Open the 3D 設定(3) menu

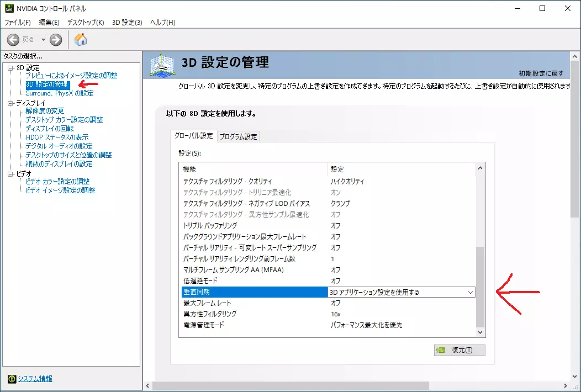tap(127, 22)
